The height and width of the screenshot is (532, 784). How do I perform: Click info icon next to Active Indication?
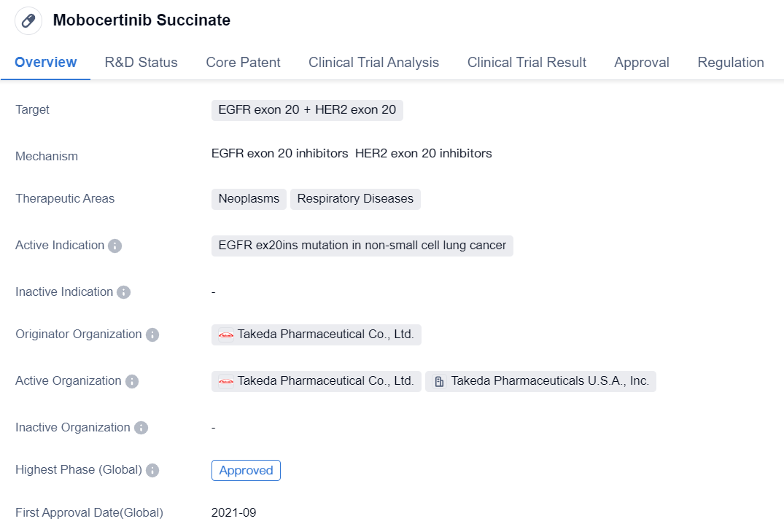115,246
